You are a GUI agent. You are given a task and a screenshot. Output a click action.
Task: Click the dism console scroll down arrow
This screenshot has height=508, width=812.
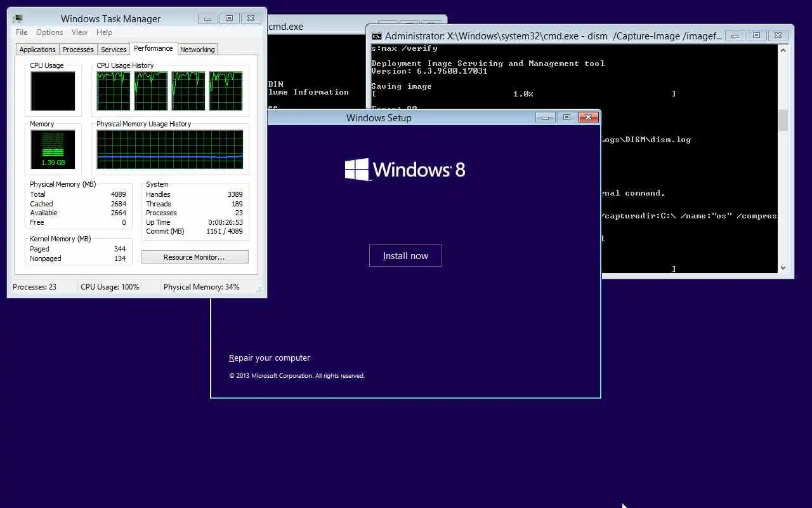783,268
